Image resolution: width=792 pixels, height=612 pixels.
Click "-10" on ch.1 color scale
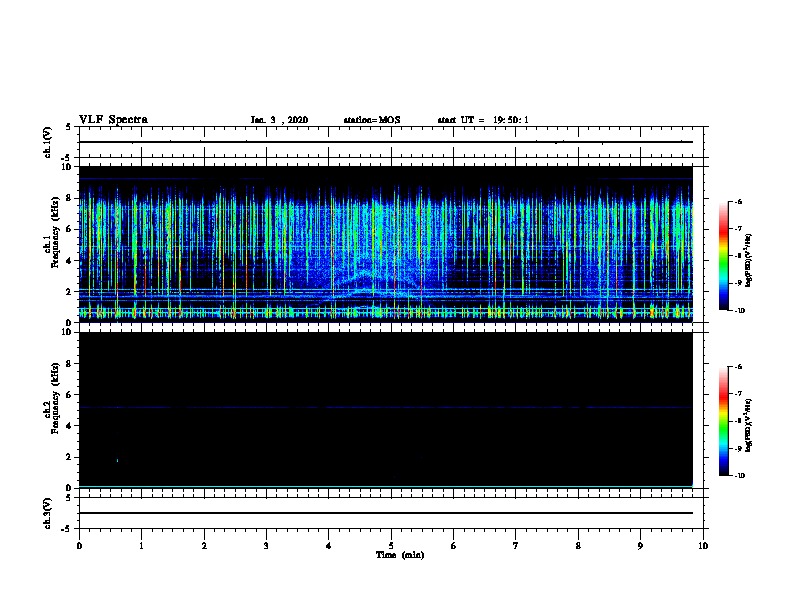(x=739, y=311)
